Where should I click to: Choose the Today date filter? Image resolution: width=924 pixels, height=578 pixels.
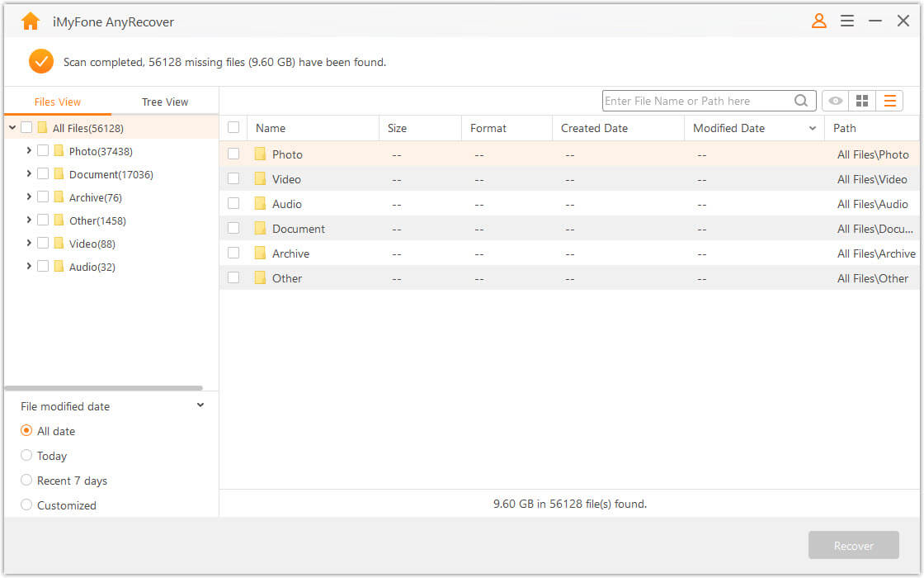[26, 456]
